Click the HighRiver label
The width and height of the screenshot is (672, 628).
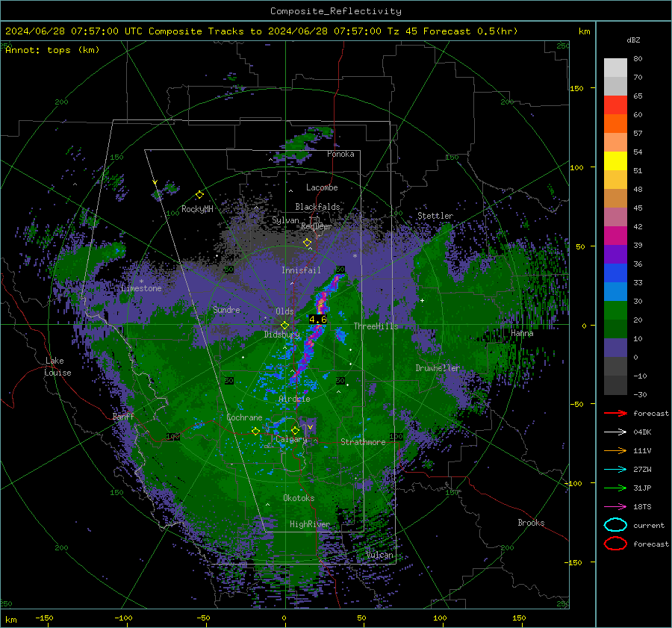pos(310,524)
